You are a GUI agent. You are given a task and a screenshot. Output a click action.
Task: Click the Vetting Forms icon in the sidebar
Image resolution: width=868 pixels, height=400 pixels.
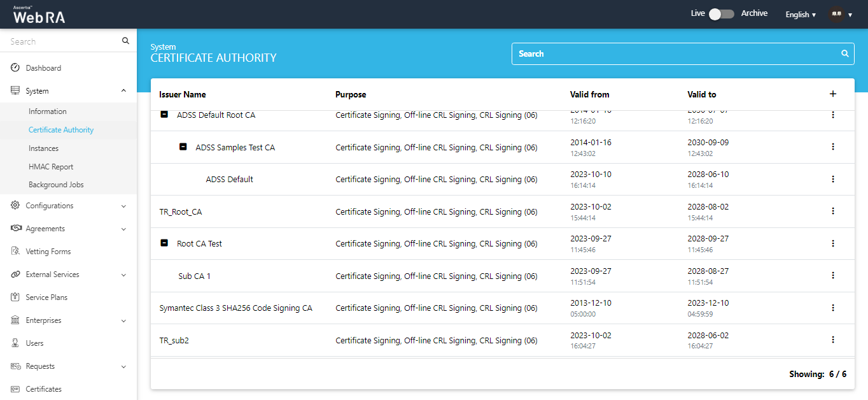15,252
